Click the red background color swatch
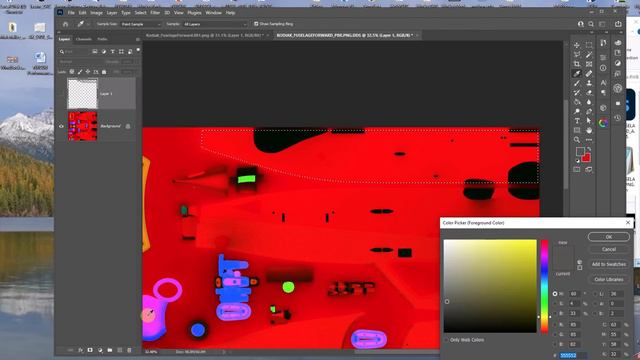This screenshot has width=640, height=360. click(586, 158)
